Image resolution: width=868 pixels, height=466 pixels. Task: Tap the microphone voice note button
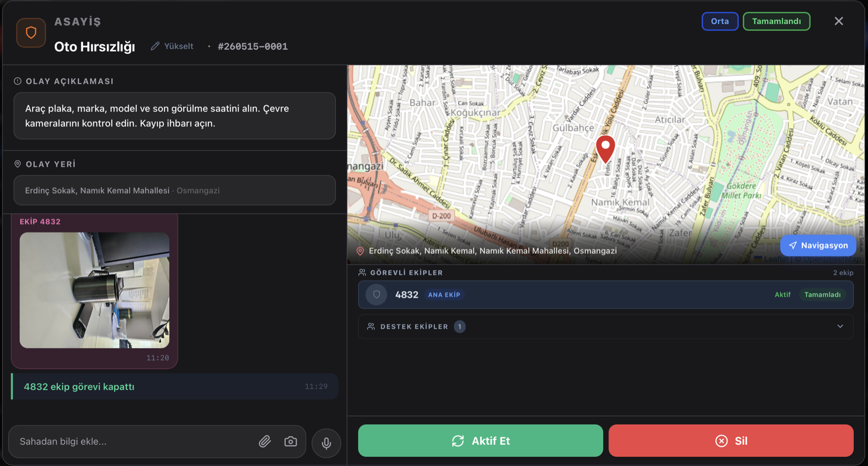tap(326, 443)
